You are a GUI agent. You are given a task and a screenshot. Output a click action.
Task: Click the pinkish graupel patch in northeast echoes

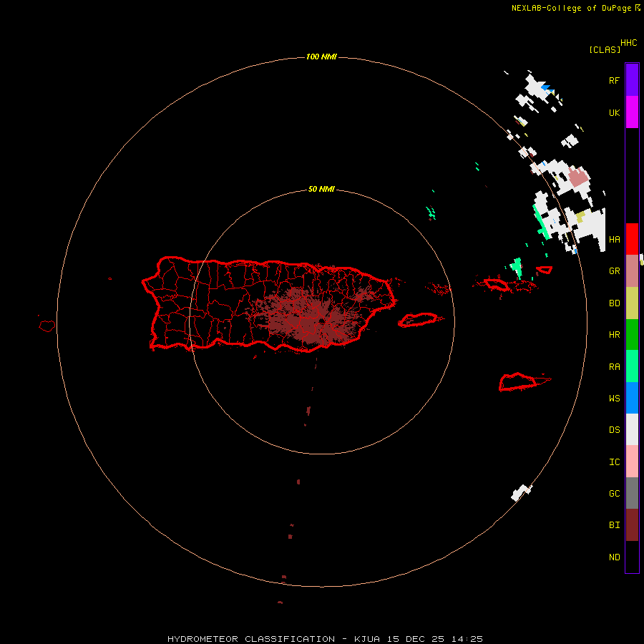pyautogui.click(x=578, y=177)
